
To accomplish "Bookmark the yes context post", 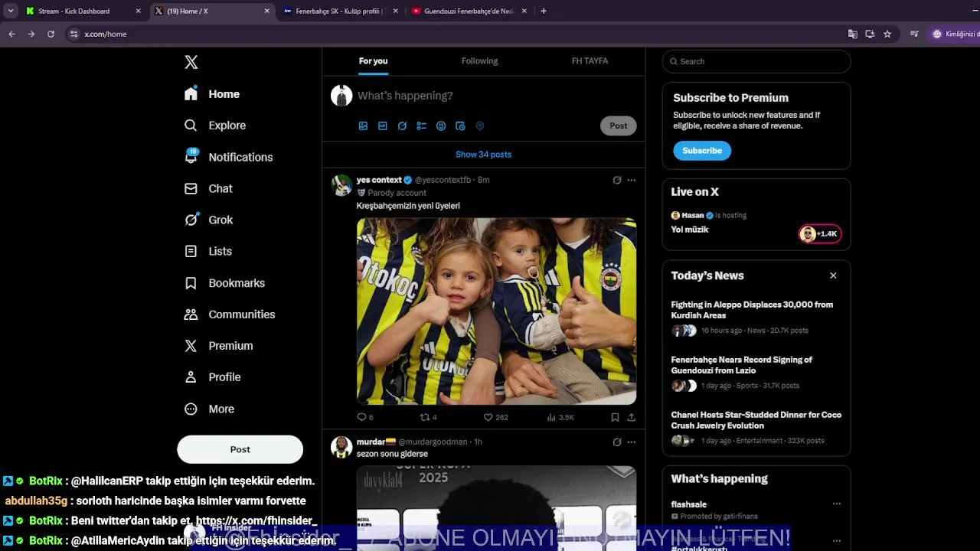I will [x=615, y=417].
